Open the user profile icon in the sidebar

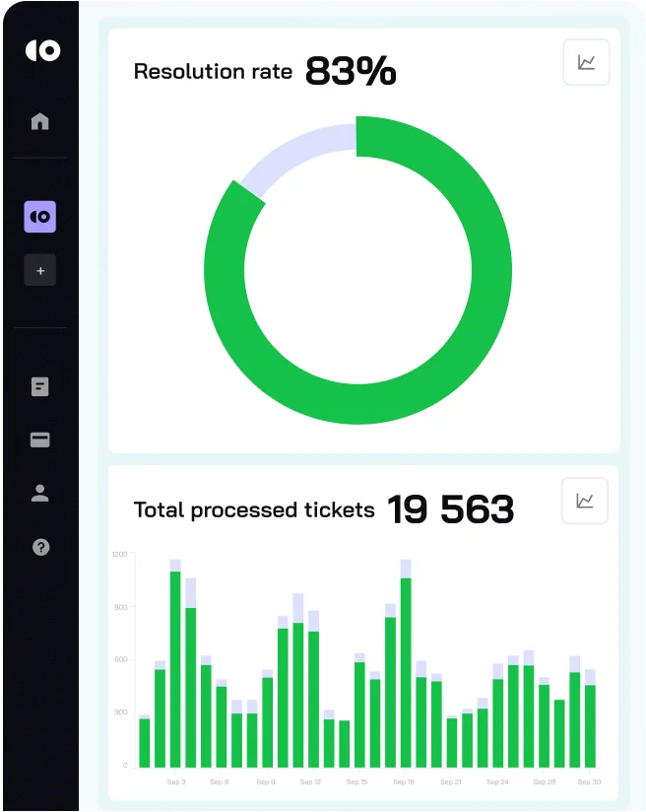(x=40, y=494)
